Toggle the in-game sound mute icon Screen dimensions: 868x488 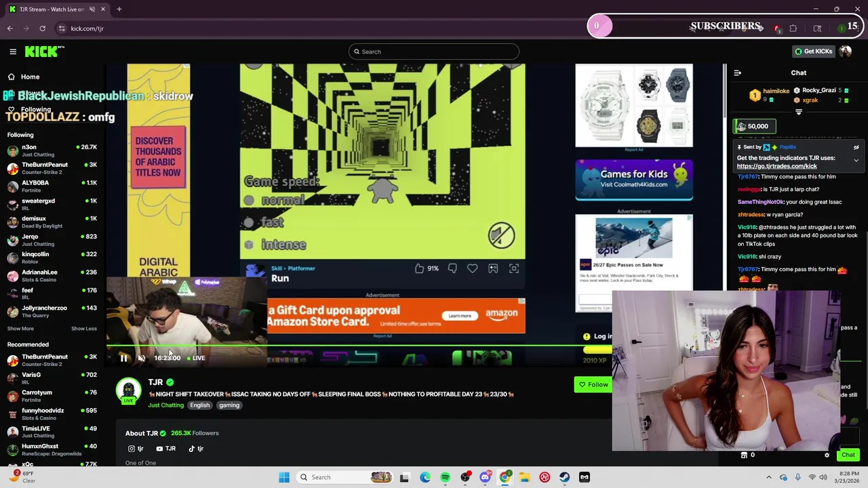[501, 235]
